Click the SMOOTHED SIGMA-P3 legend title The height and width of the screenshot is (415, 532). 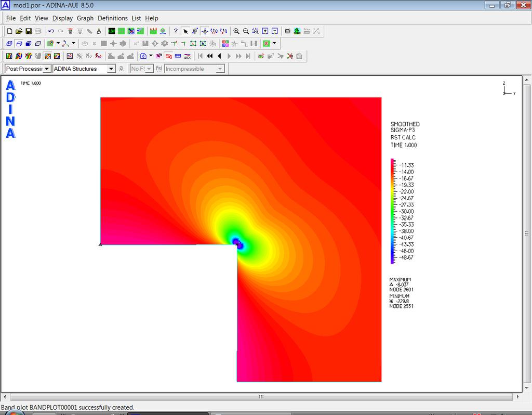pos(405,127)
